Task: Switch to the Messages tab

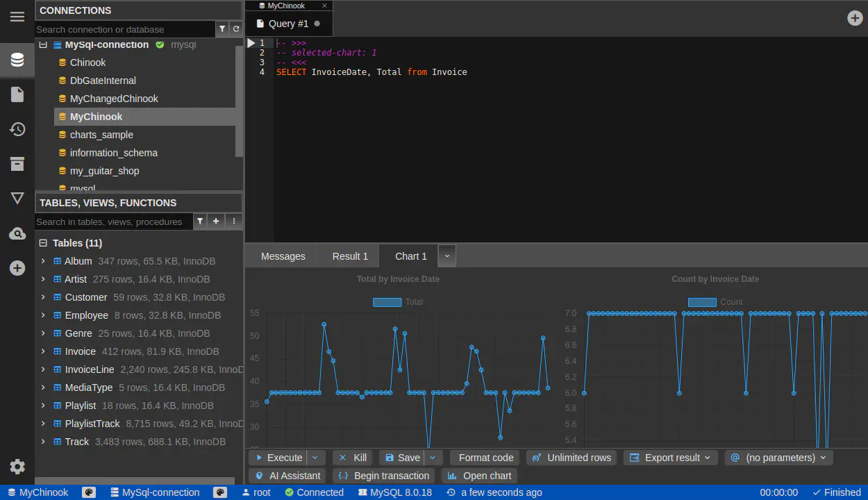Action: (283, 256)
